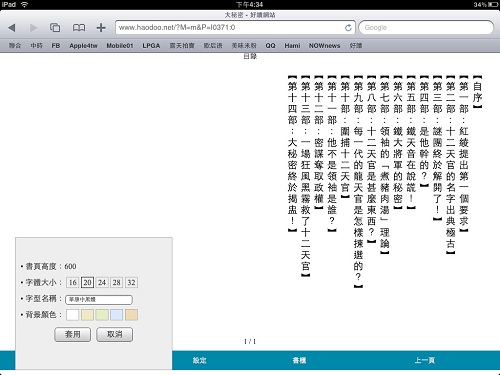Tap 上一頁 in the bottom blue bar
Viewport: 500px width, 375px height.
425,360
